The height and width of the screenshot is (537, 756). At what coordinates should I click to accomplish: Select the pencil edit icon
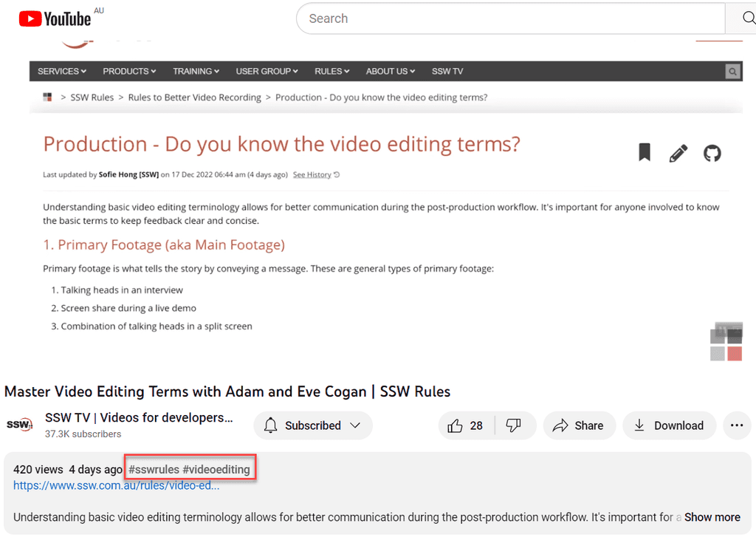point(678,153)
